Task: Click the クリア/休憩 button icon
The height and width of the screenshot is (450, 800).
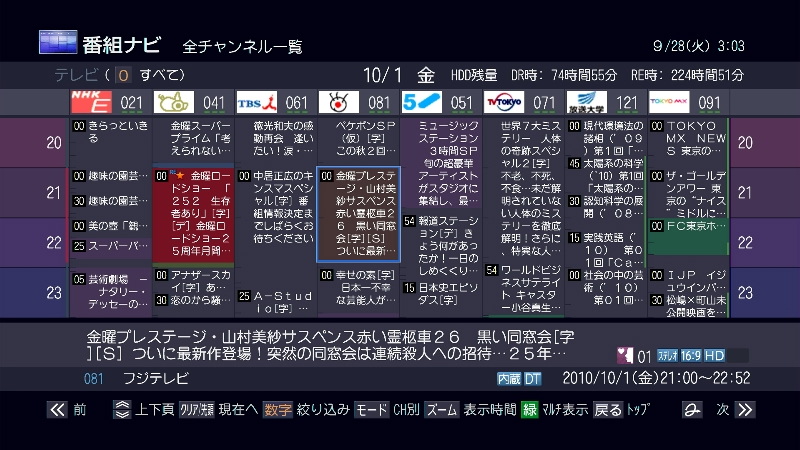Action: tap(196, 410)
